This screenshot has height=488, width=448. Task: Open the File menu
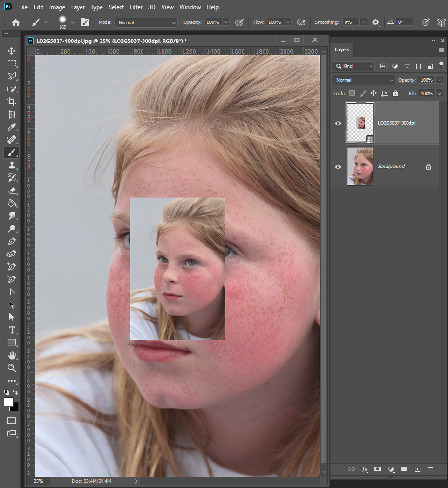(x=23, y=7)
